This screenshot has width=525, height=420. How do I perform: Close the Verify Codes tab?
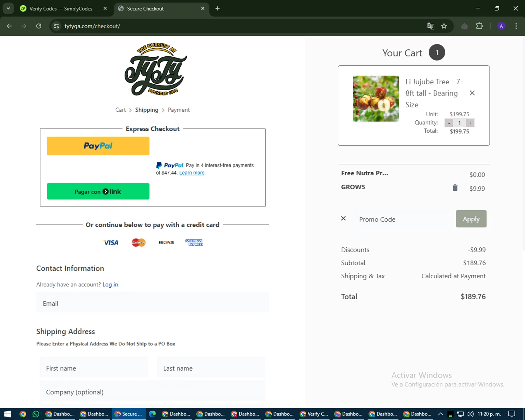tap(105, 8)
